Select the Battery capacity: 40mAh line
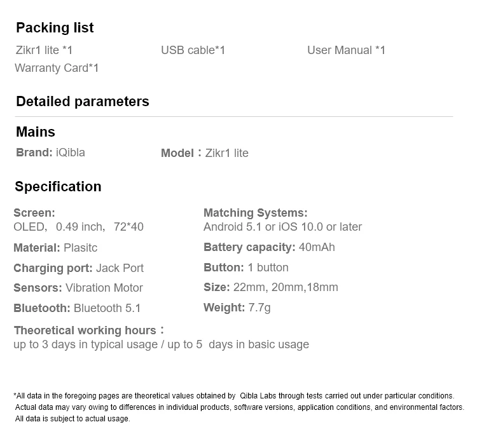Image resolution: width=477 pixels, height=448 pixels. click(269, 247)
